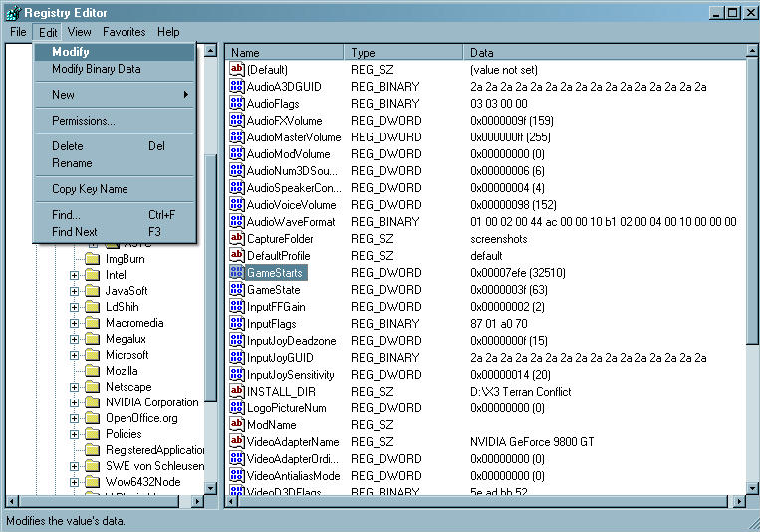This screenshot has width=760, height=532.
Task: Choose Modify Binary Data menu item
Action: click(x=115, y=69)
